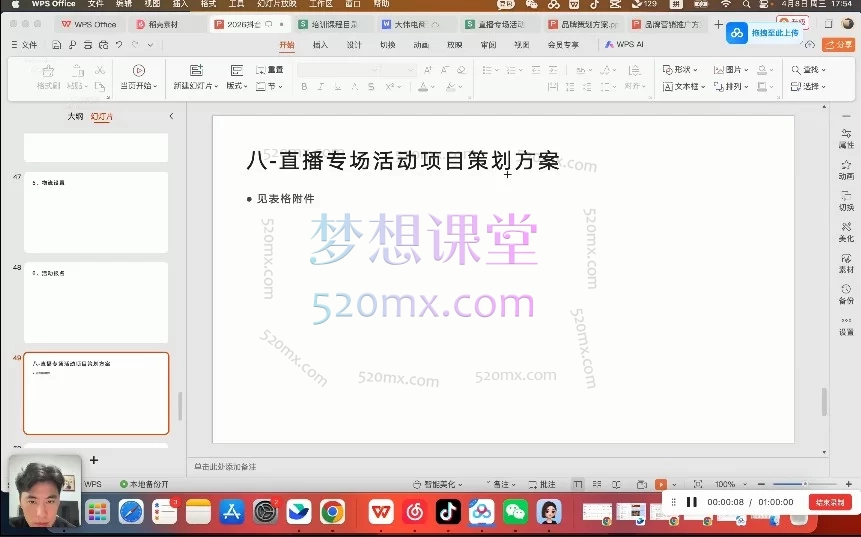
Task: Click the Print icon in quick toolbar
Action: pos(88,45)
